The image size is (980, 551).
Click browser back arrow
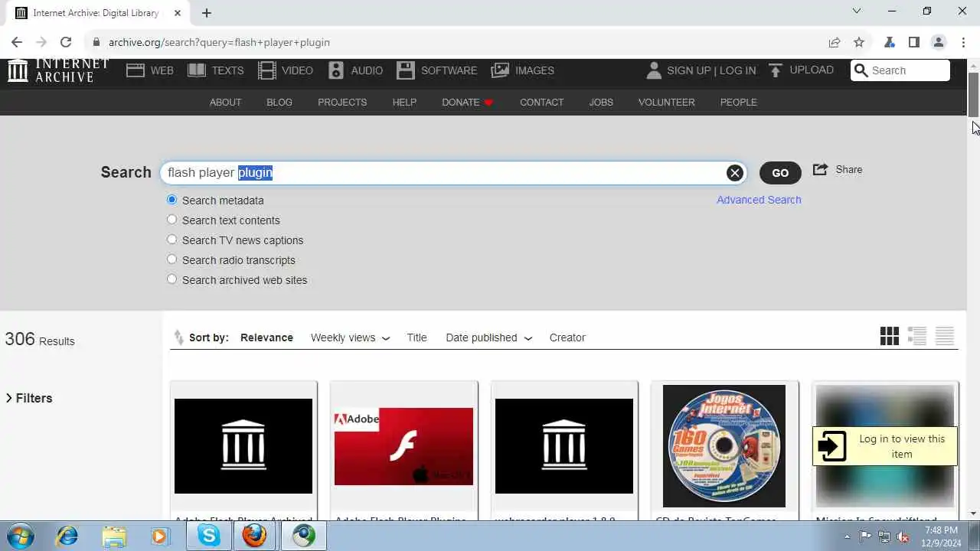pos(17,42)
